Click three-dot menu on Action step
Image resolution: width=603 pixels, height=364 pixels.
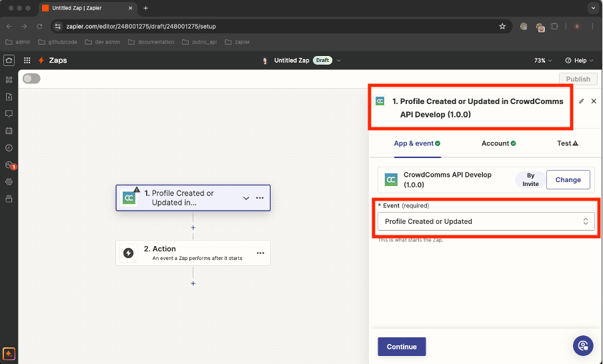(260, 253)
